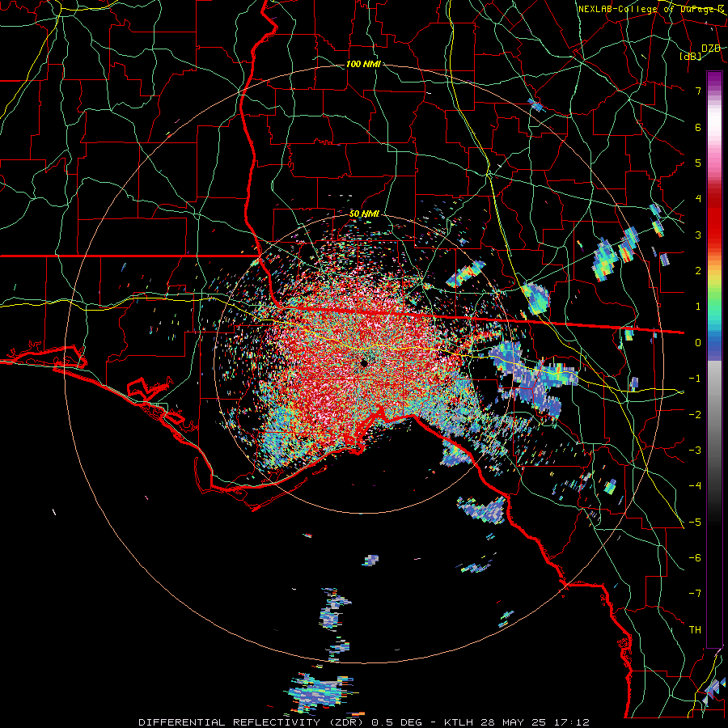Click the 50 NMI range ring label
Screen dimensions: 728x728
(x=365, y=214)
